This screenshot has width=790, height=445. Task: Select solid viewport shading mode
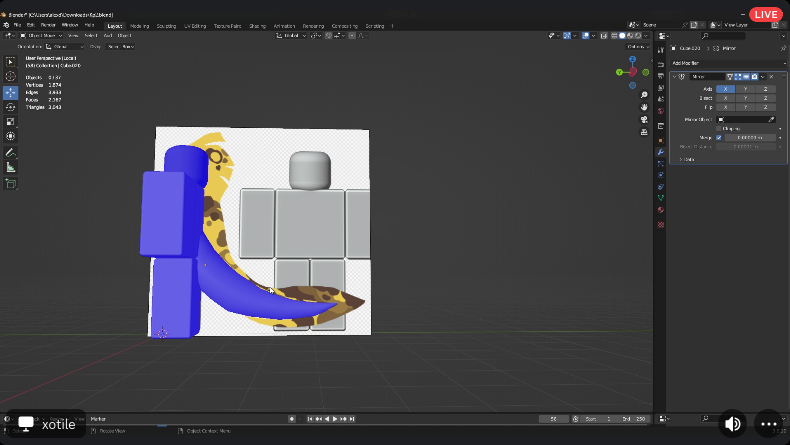point(622,36)
